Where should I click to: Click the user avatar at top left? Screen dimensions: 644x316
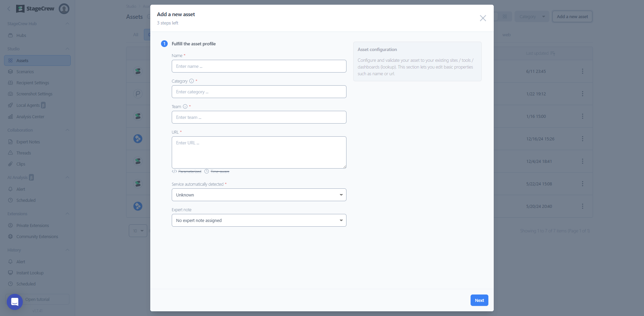[64, 9]
